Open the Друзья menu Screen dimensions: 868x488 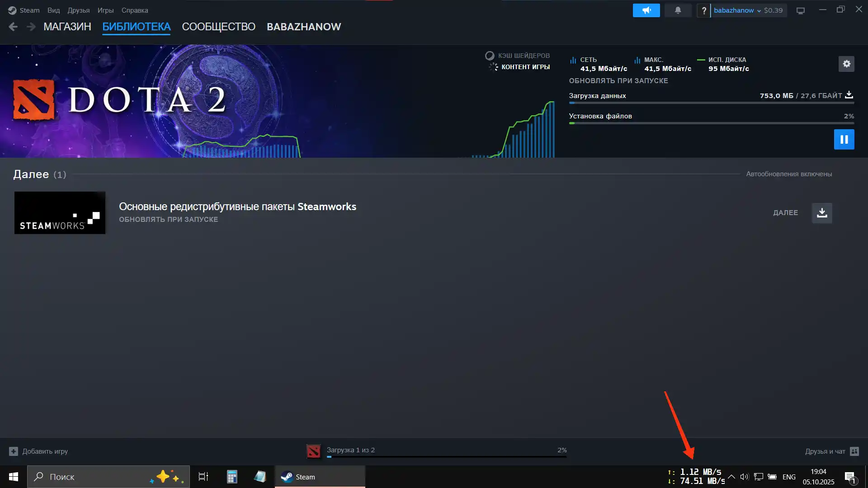click(79, 10)
